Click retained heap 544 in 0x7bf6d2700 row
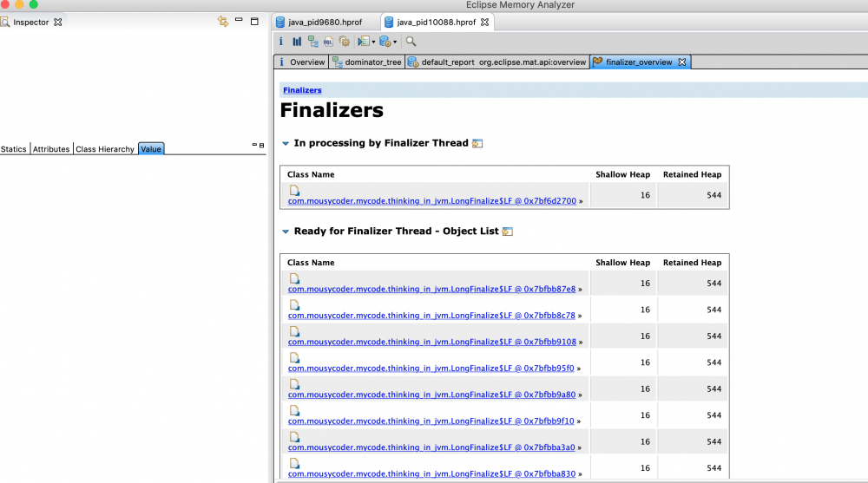 [714, 195]
